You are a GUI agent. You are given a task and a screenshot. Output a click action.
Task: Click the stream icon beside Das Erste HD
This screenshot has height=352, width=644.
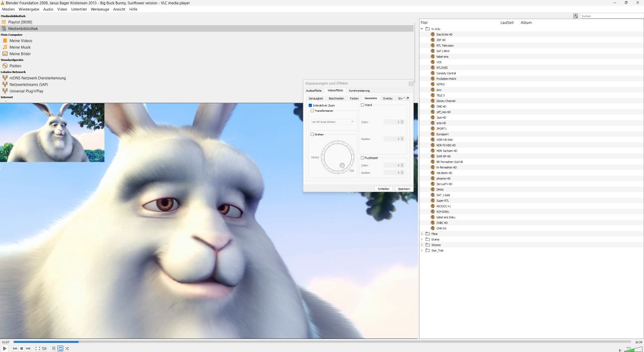click(x=433, y=34)
